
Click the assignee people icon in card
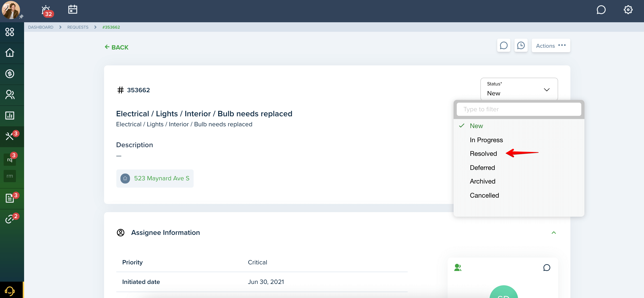click(x=457, y=268)
